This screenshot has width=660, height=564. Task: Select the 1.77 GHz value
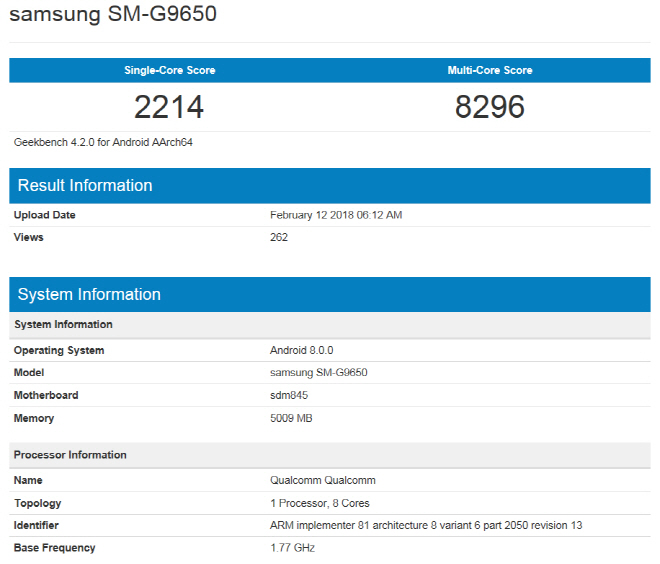pyautogui.click(x=293, y=548)
